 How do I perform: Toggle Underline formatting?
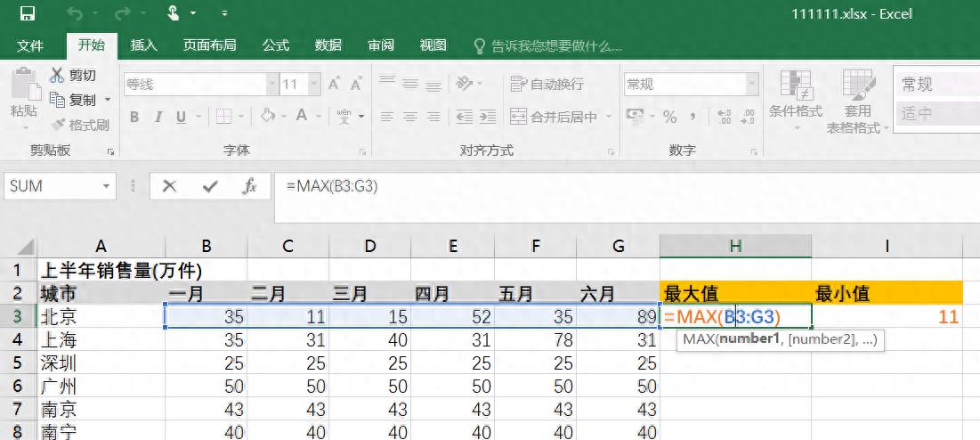(x=181, y=117)
